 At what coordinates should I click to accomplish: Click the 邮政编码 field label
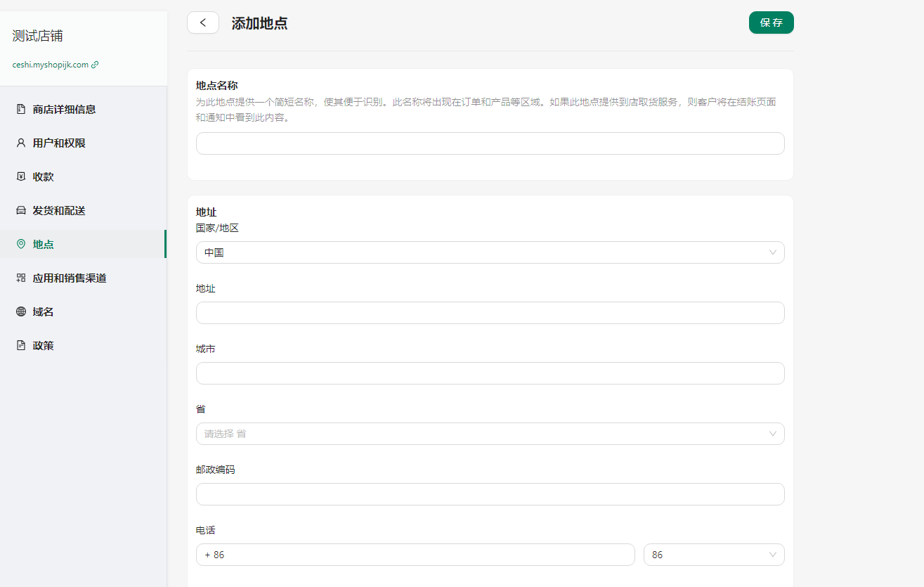click(x=216, y=470)
